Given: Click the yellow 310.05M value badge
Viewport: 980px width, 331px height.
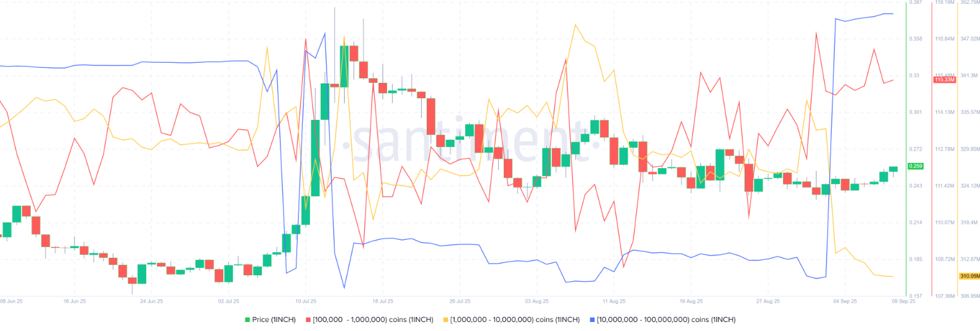Looking at the screenshot, I should click(969, 276).
